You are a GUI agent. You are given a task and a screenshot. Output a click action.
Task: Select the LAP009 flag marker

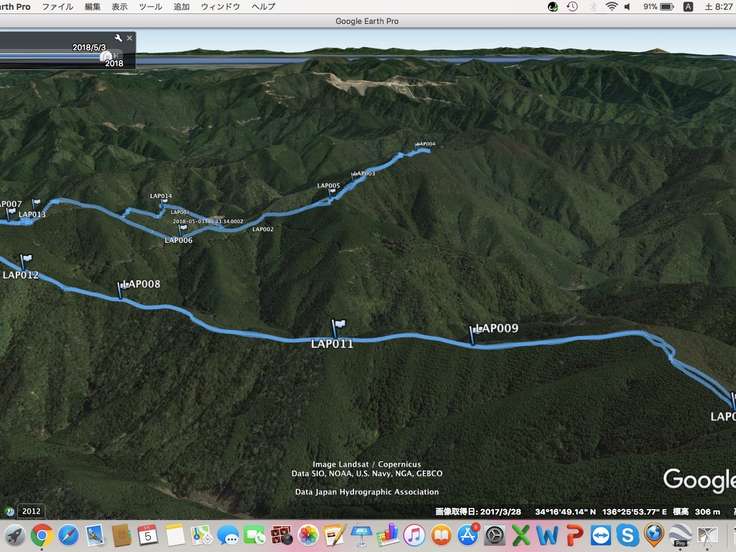coord(474,333)
